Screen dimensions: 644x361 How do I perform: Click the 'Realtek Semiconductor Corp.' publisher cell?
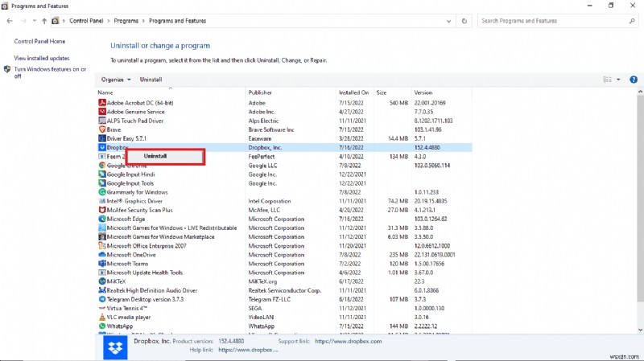pos(285,290)
